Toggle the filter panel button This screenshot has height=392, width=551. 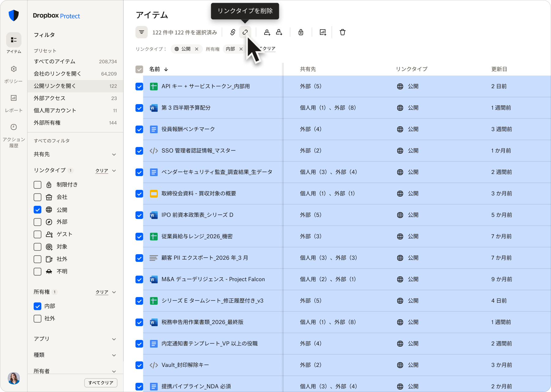(x=141, y=32)
